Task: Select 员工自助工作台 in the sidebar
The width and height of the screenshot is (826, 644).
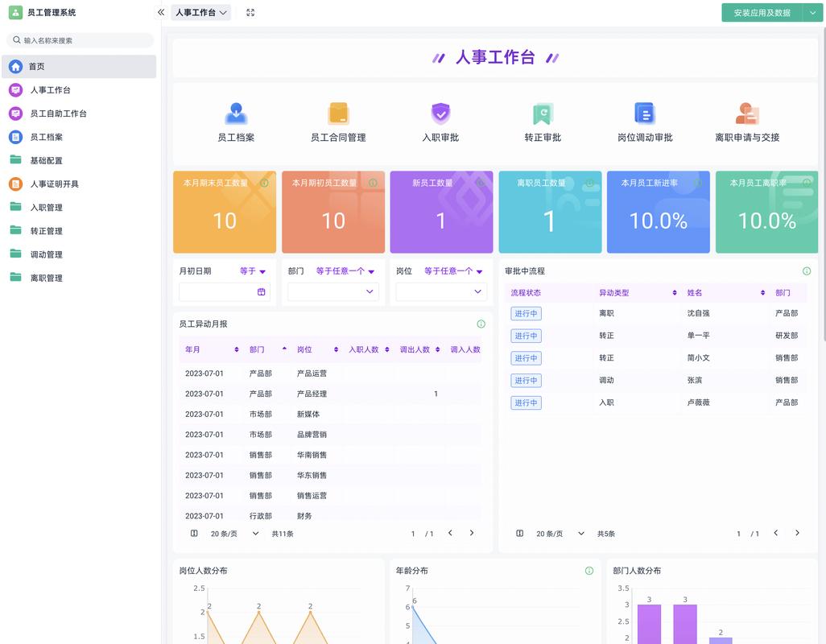Action: (79, 114)
